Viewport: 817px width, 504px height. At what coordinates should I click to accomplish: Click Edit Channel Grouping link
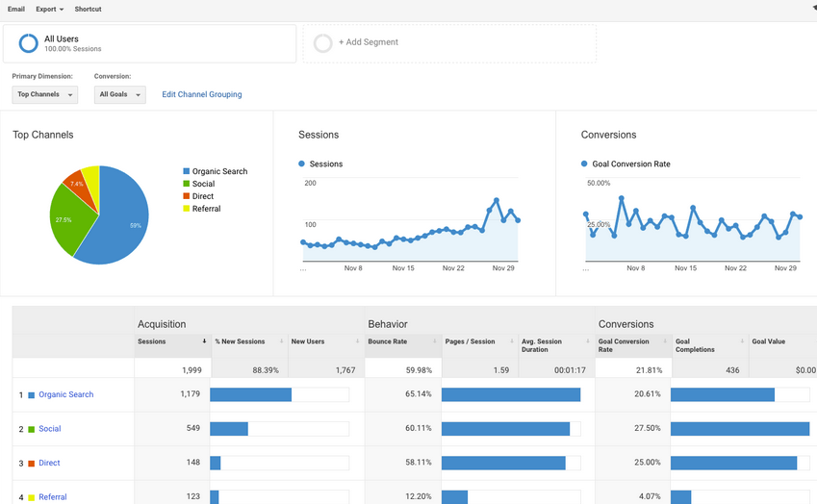click(x=202, y=94)
